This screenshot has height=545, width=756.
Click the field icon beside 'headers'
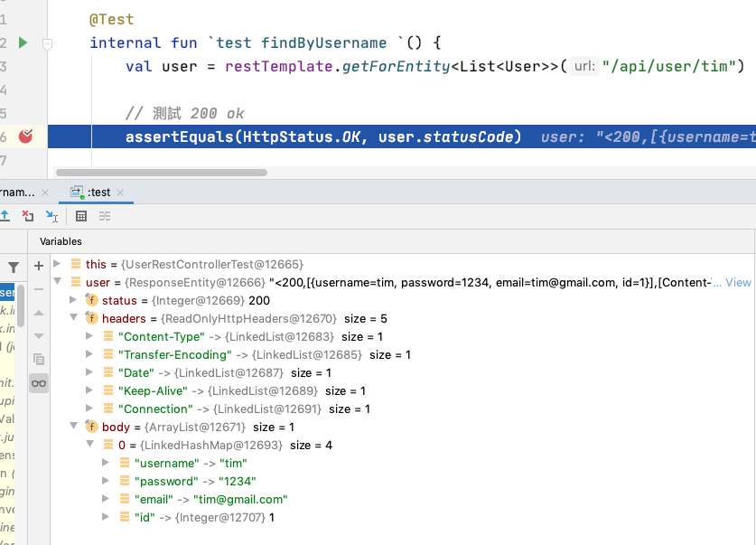pos(91,318)
